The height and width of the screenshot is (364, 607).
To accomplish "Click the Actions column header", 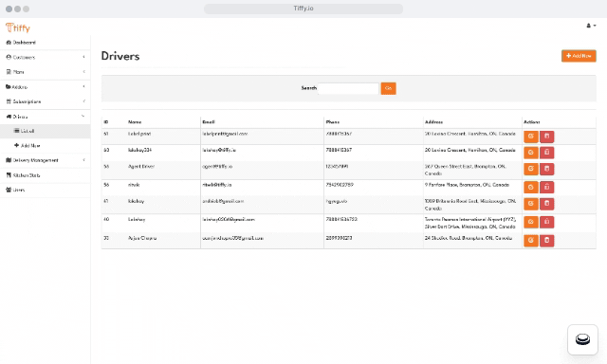I will click(x=531, y=122).
